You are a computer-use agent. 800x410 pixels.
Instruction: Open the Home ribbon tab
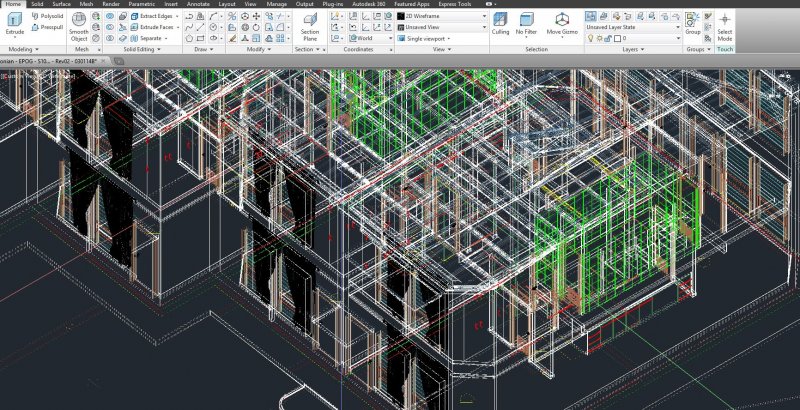click(x=13, y=4)
